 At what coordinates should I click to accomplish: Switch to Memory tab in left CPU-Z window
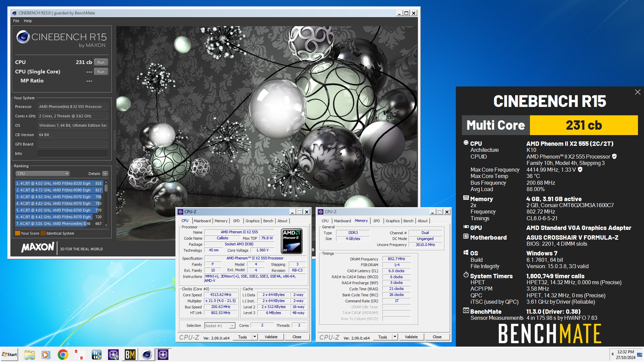[x=221, y=221]
